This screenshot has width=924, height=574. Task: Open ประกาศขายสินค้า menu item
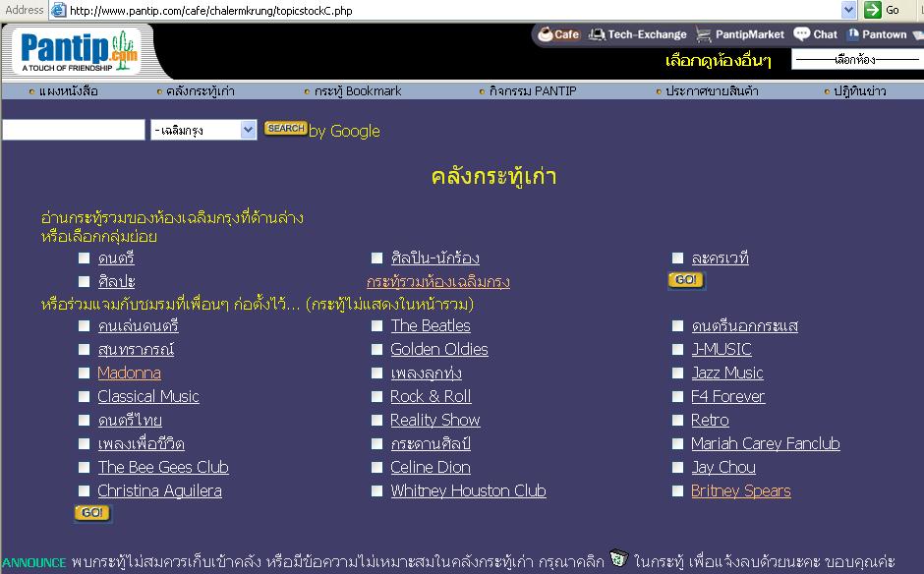click(x=712, y=90)
